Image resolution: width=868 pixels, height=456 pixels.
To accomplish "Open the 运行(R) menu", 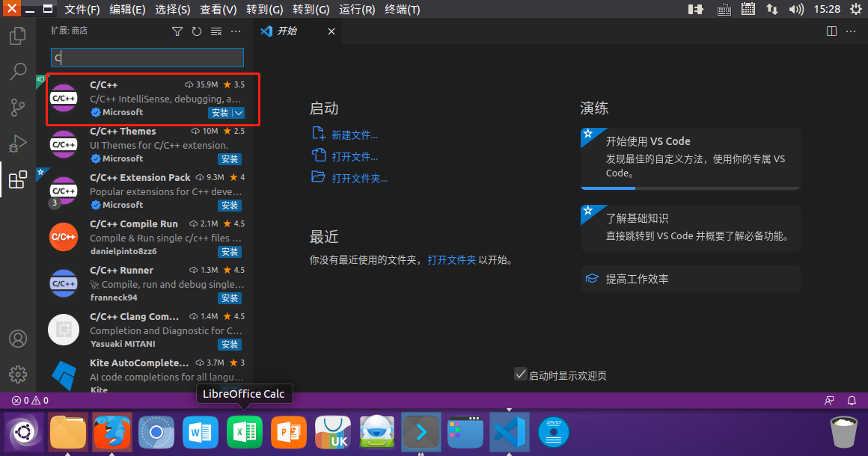I will tap(357, 10).
